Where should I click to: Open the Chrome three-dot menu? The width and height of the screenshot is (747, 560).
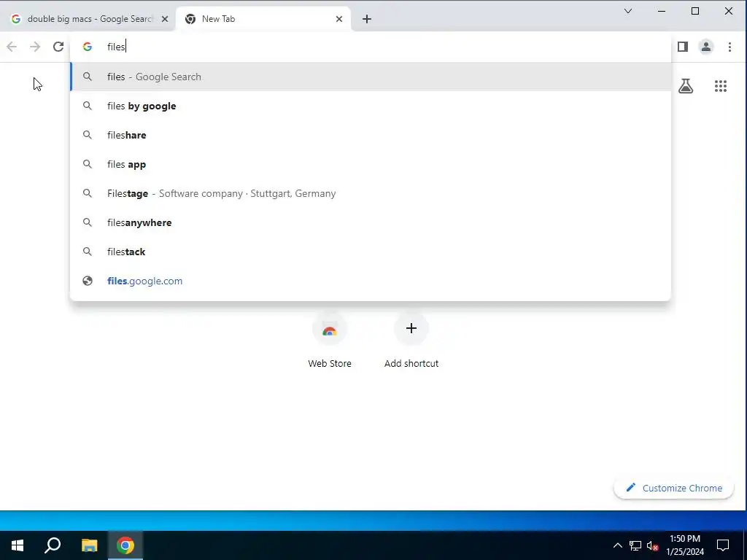pos(729,47)
